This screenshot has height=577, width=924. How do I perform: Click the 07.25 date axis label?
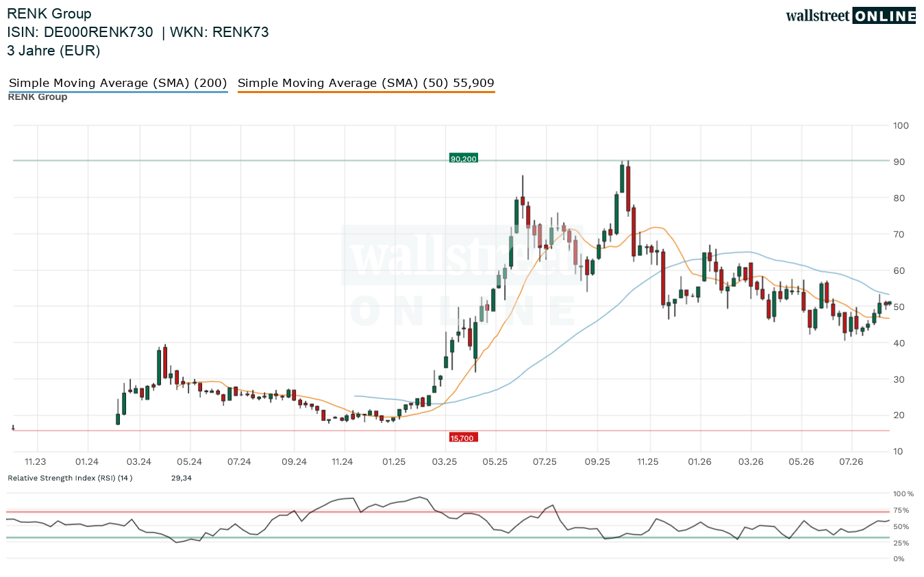(545, 462)
